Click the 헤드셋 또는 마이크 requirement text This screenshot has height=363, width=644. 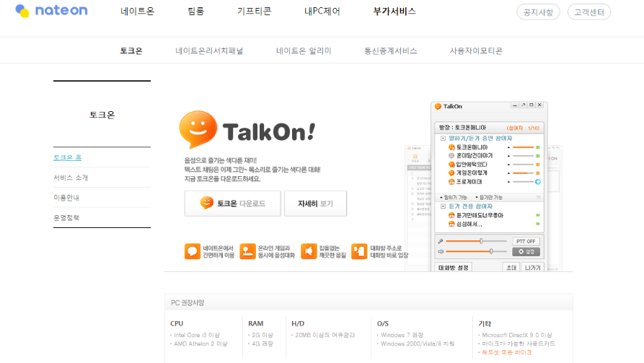click(507, 352)
